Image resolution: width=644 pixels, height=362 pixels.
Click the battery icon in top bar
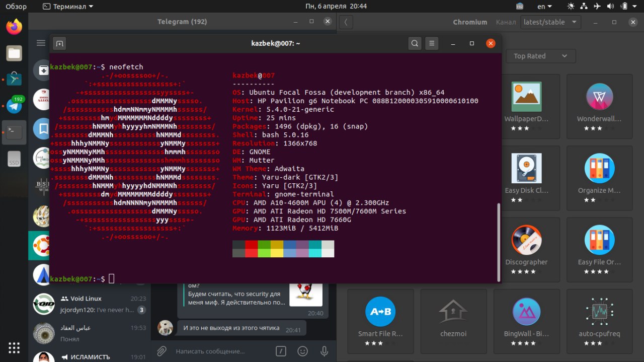pos(623,7)
